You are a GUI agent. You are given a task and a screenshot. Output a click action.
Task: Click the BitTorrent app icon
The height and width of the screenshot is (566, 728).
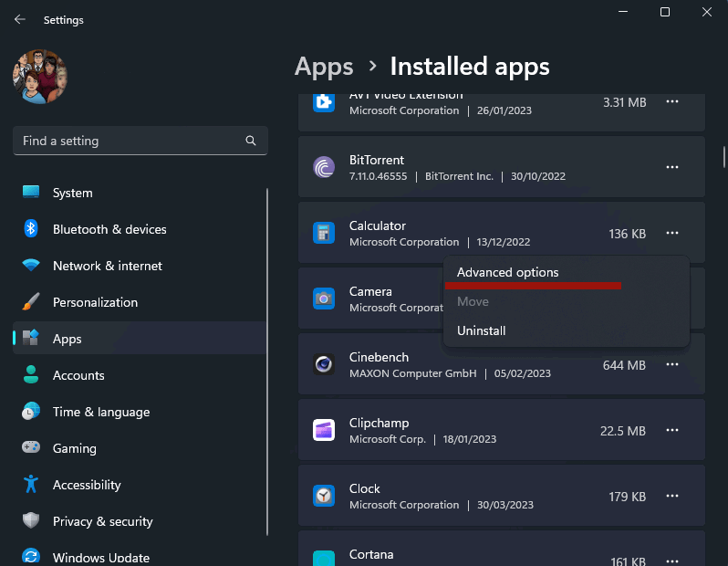click(324, 167)
